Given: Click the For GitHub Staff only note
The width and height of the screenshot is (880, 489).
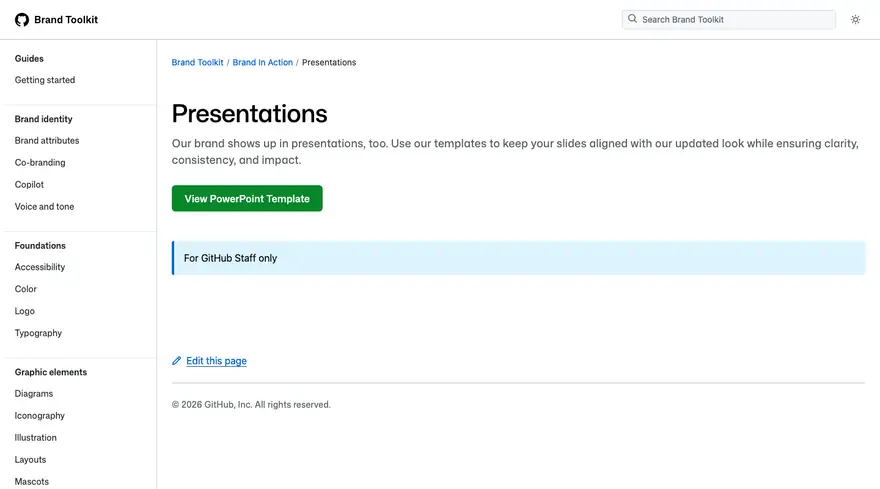Looking at the screenshot, I should [x=519, y=258].
